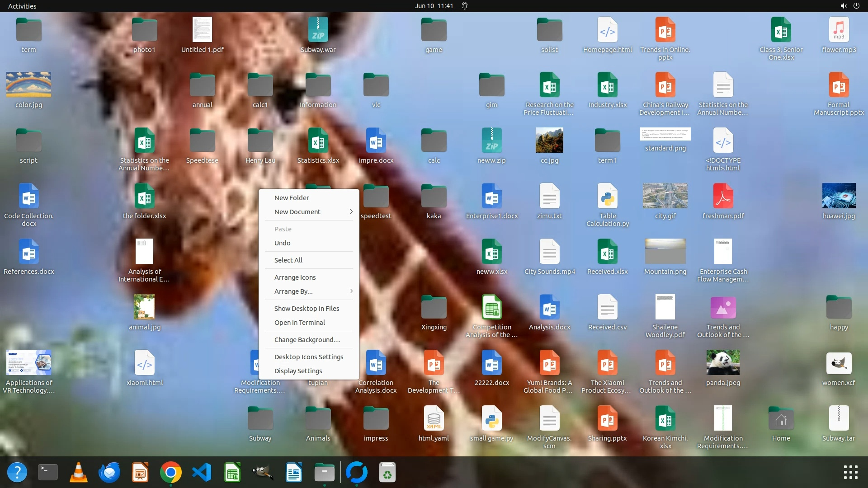Launch GIMP from the dock
This screenshot has width=868, height=488.
(262, 473)
